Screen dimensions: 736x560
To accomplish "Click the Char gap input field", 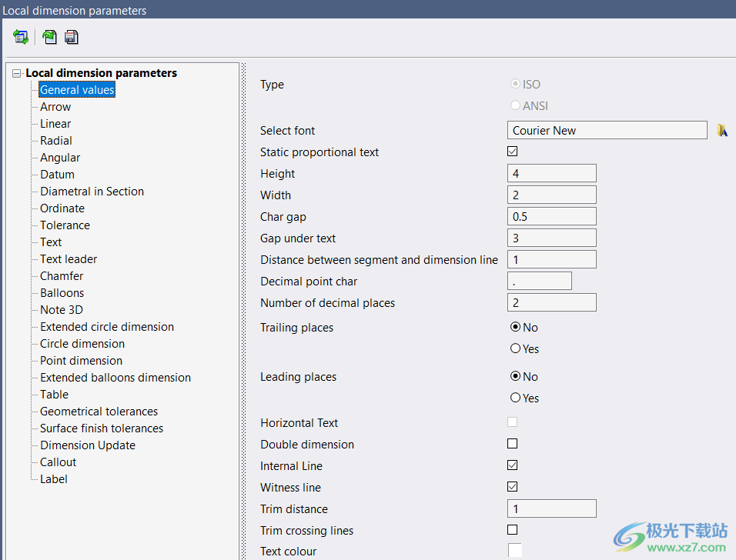I will click(x=551, y=216).
